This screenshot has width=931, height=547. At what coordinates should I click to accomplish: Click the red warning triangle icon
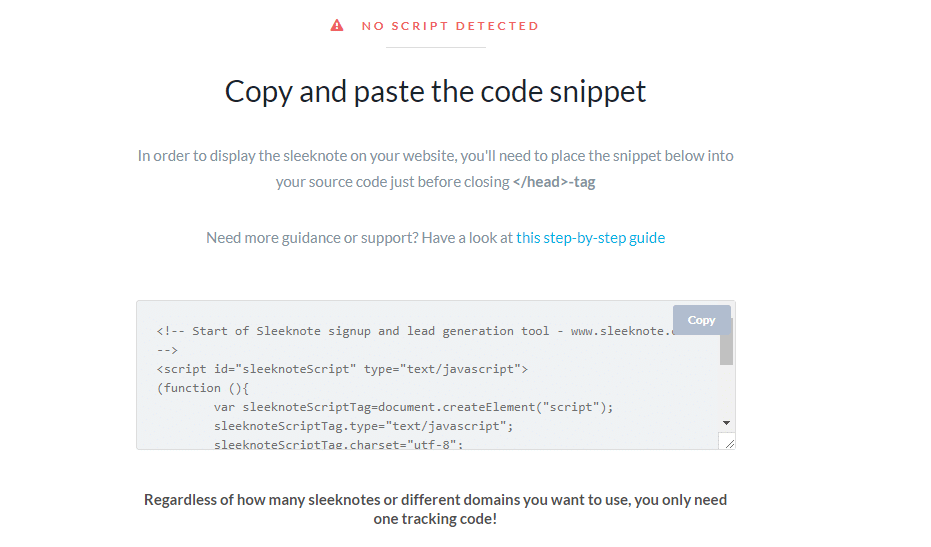tap(337, 26)
